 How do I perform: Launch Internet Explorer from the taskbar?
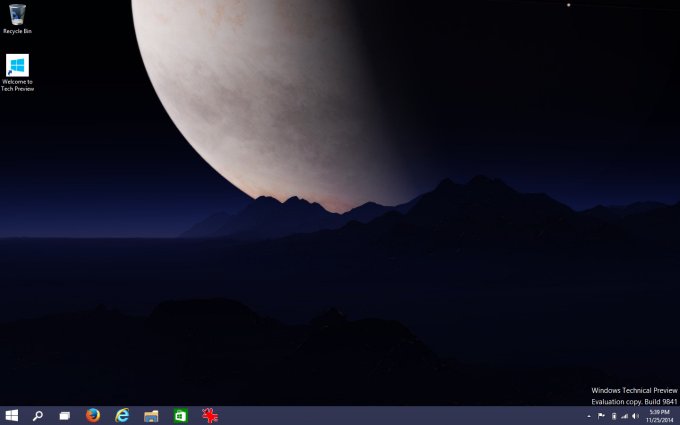(x=122, y=415)
